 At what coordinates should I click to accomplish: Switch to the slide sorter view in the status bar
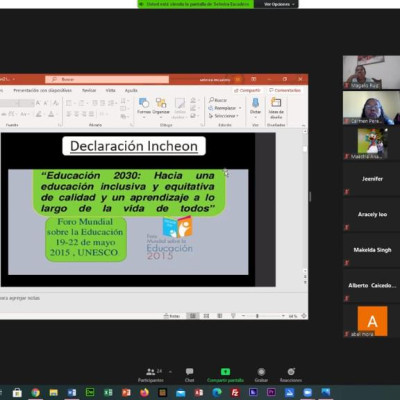pos(206,316)
